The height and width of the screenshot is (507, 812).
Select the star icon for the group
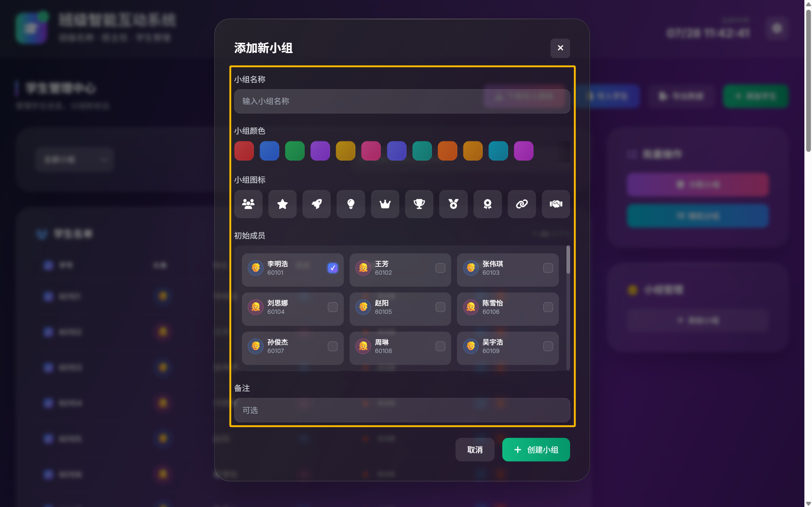pyautogui.click(x=282, y=204)
